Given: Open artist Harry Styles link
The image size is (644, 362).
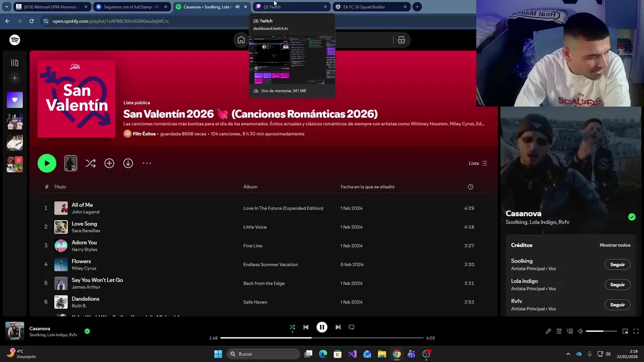Looking at the screenshot, I should click(85, 249).
